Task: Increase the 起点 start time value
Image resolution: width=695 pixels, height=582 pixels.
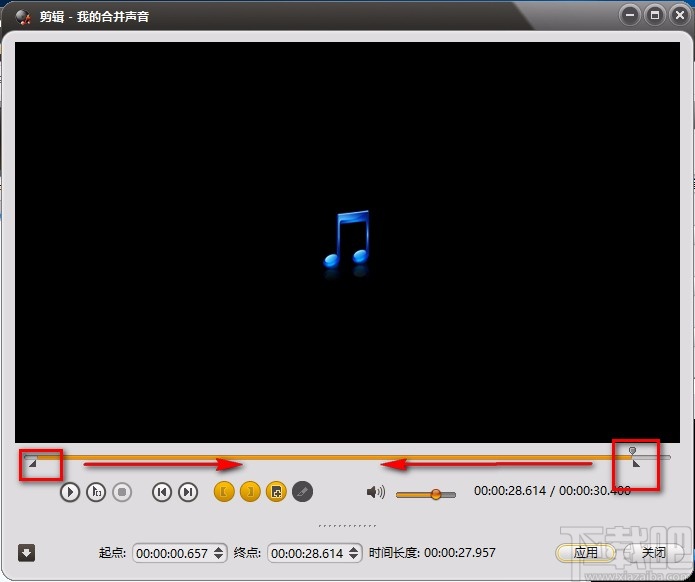Action: click(219, 549)
